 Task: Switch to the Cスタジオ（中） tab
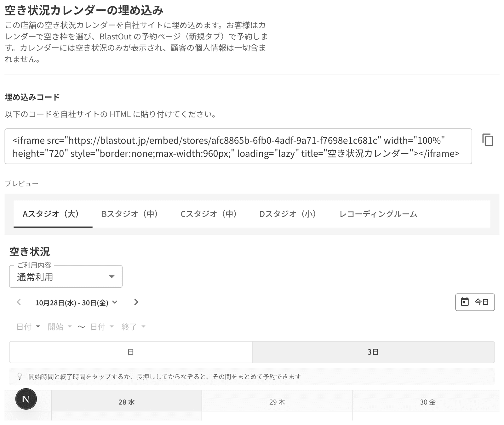[x=211, y=214]
